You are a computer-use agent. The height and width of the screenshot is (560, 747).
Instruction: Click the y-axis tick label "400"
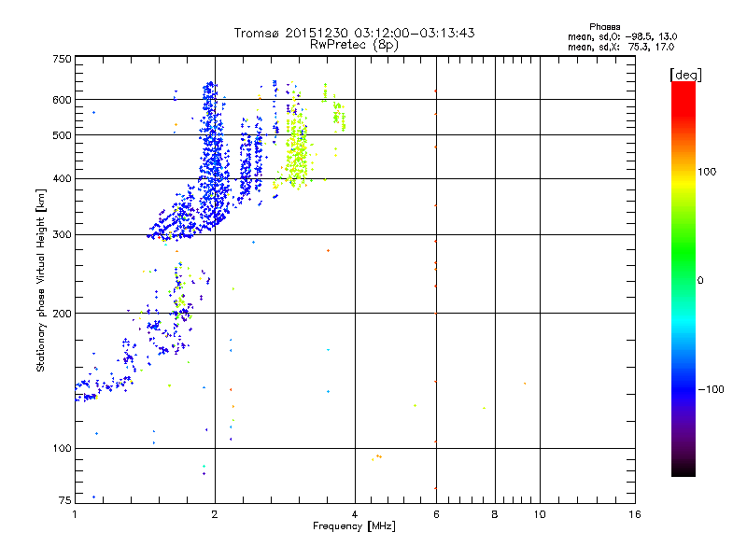click(62, 179)
